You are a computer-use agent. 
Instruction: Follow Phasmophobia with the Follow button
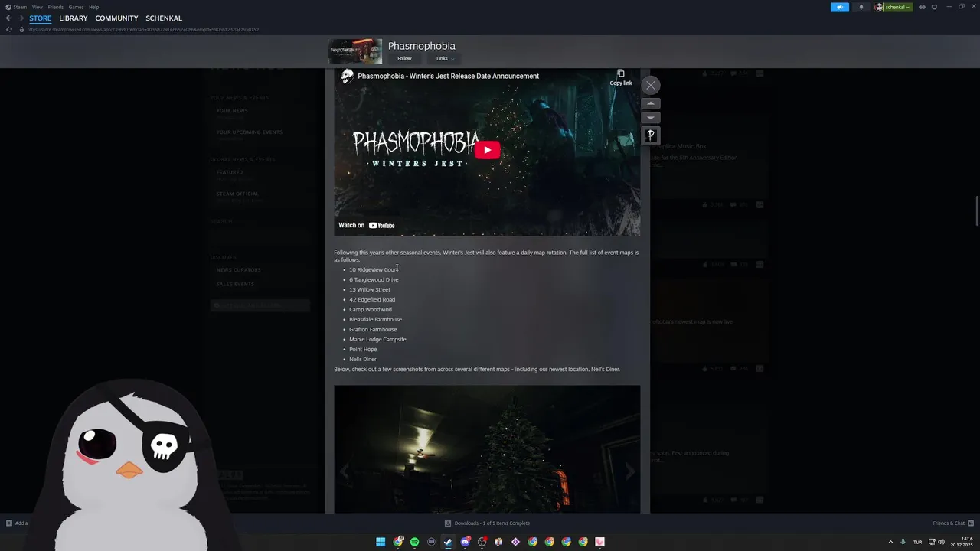click(x=404, y=58)
